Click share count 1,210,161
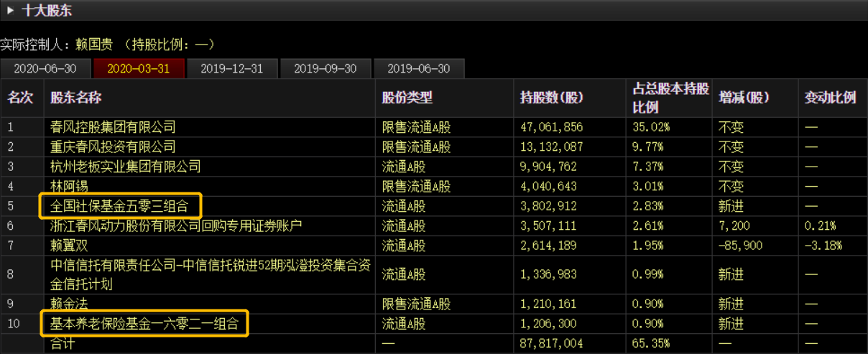868x354 pixels. click(x=548, y=303)
